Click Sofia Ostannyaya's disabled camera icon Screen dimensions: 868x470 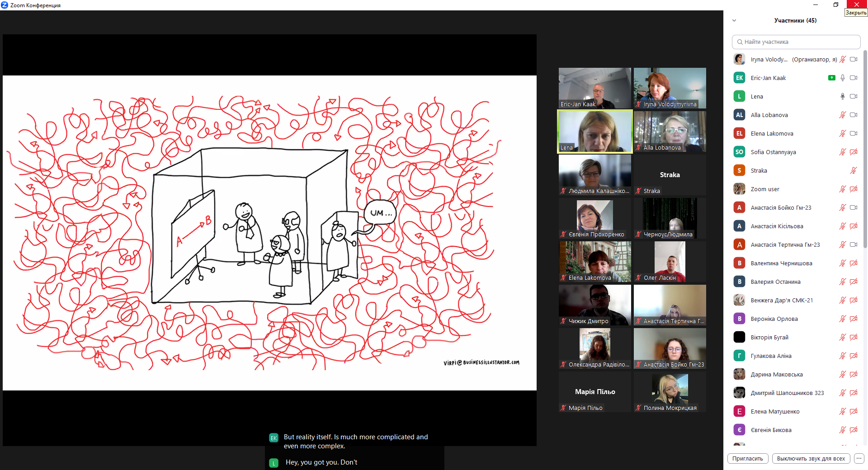(854, 152)
